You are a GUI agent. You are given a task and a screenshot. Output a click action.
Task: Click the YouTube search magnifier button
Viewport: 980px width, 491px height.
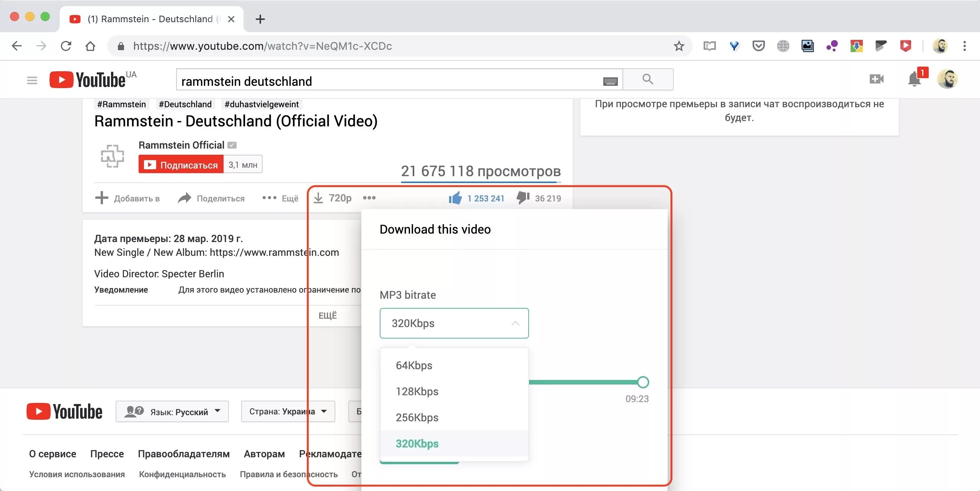click(648, 79)
